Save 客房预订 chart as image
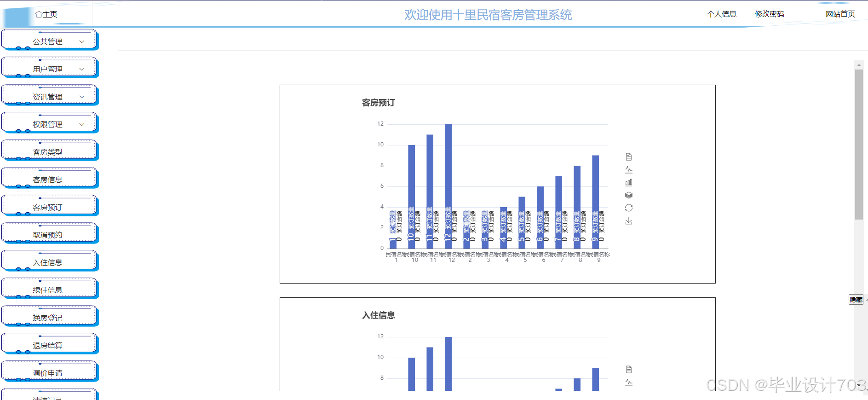868x400 pixels. 629,221
